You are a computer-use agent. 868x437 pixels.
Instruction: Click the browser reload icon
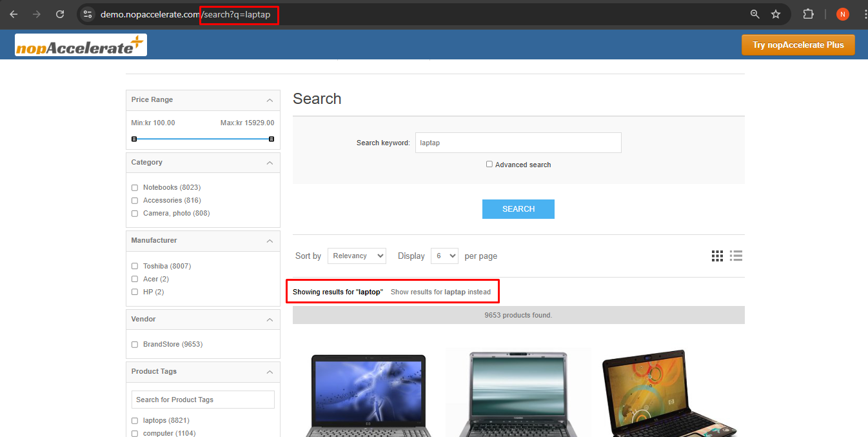click(60, 14)
